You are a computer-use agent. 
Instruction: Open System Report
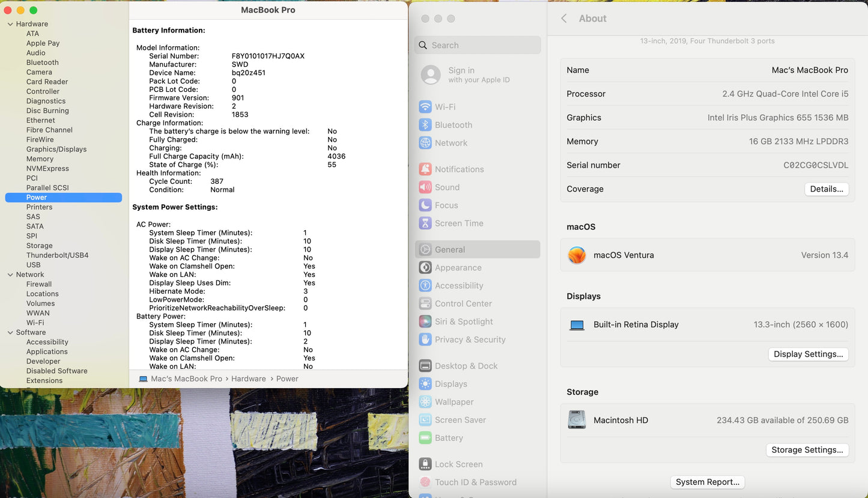(x=707, y=482)
